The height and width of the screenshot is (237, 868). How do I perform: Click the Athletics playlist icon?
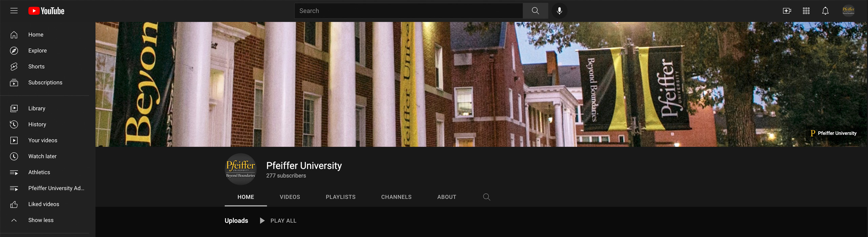[14, 172]
